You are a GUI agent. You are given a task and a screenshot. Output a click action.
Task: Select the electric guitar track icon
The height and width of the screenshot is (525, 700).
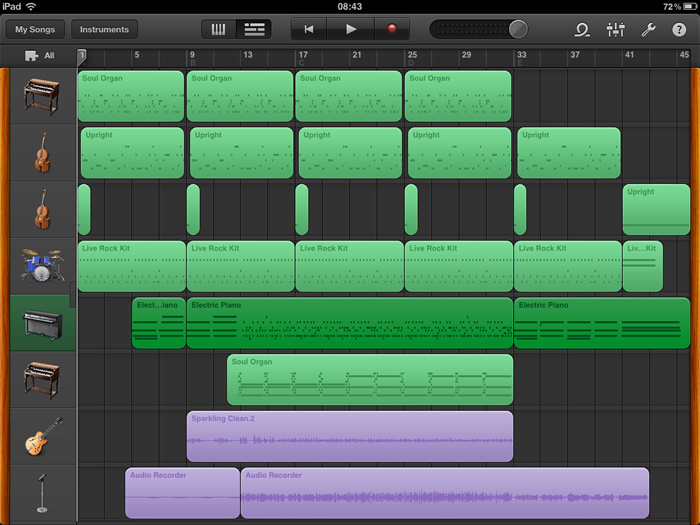[43, 436]
